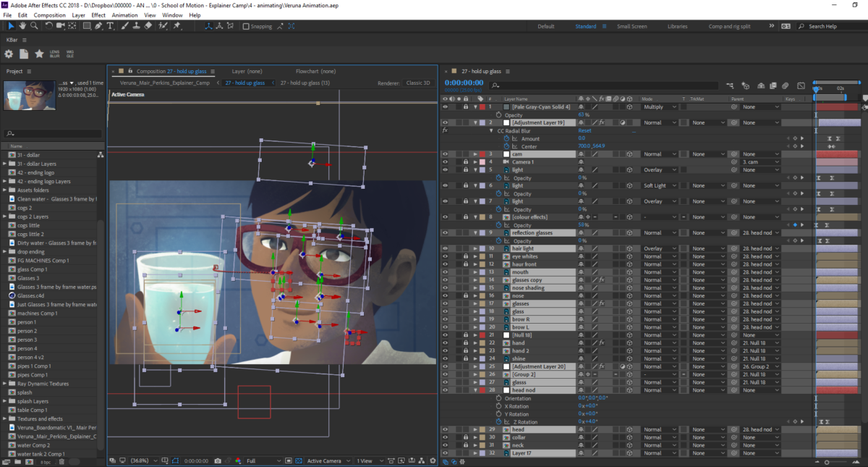The width and height of the screenshot is (868, 467).
Task: Click the KBar blank document icon
Action: tap(24, 54)
